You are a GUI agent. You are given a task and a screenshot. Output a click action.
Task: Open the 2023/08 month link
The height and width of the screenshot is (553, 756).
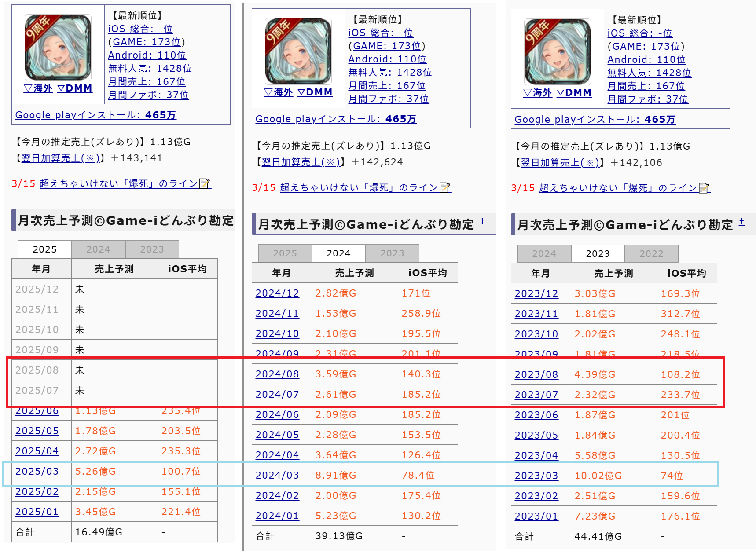[536, 374]
